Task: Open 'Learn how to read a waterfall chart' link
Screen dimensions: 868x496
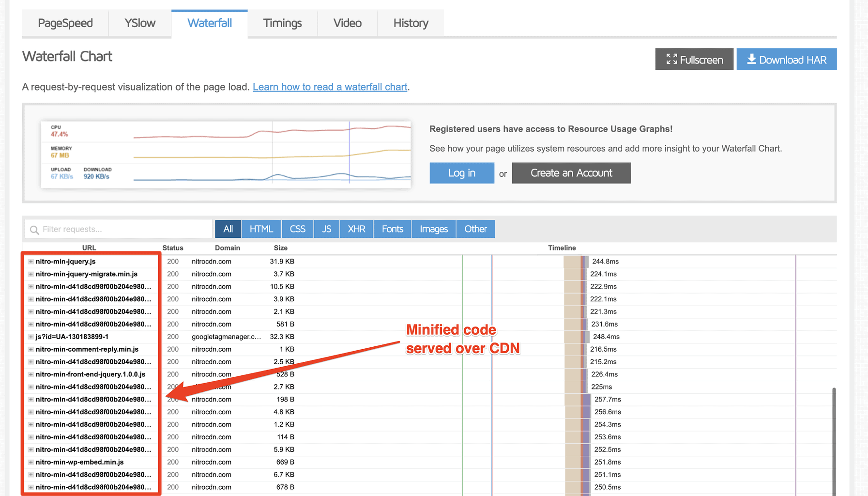Action: (x=330, y=87)
